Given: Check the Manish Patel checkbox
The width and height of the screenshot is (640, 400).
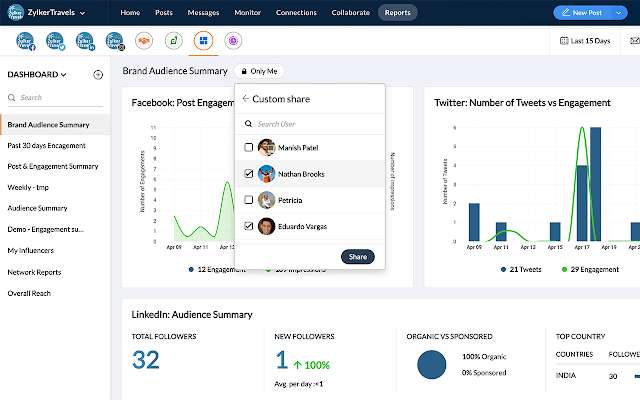Looking at the screenshot, I should point(249,147).
